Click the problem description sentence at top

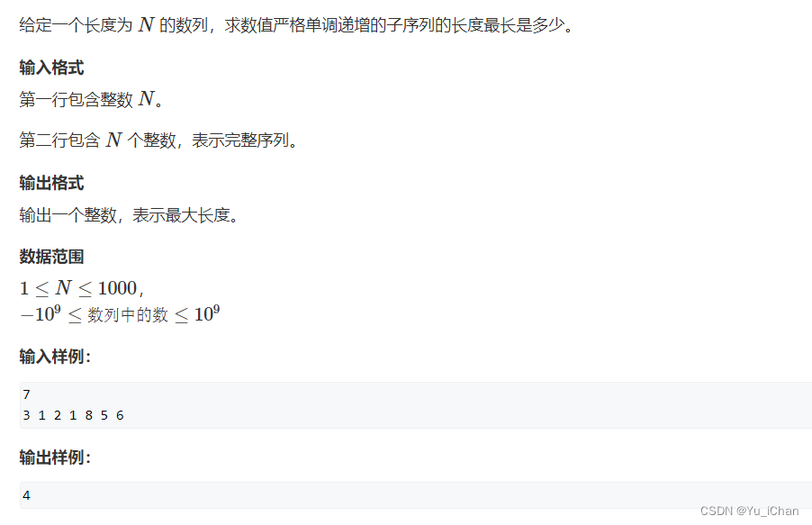tap(297, 25)
